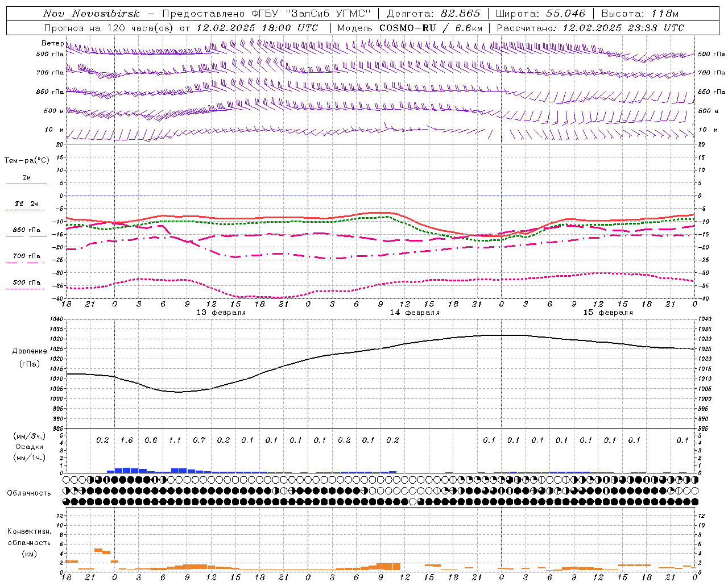Click the Конвективн. convective cloud label
Viewport: 728px width, 582px height.
(x=29, y=531)
